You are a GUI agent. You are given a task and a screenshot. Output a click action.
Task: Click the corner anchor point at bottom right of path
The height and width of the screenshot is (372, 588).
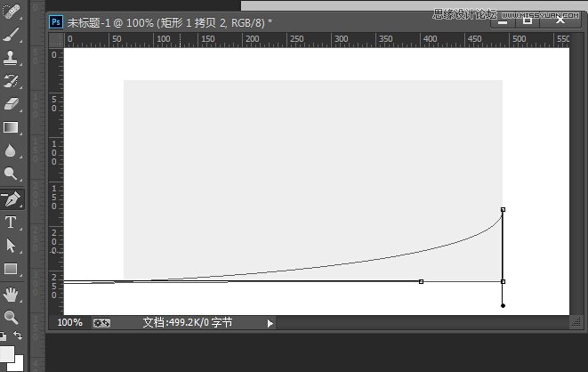click(x=503, y=281)
